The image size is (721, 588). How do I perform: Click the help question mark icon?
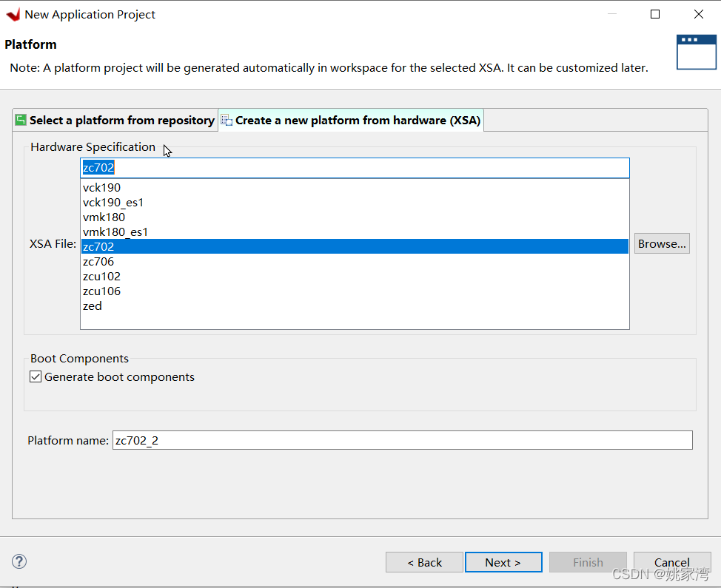coord(20,561)
